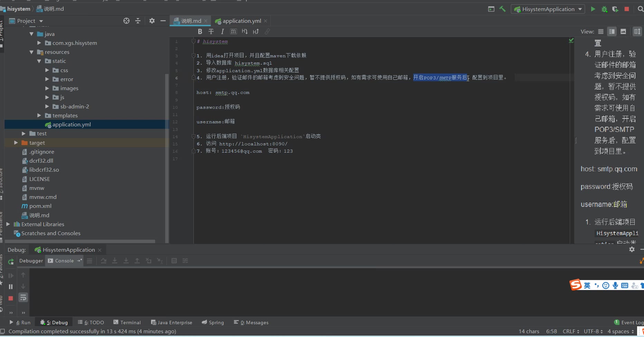Toggle soft-wrap in the console
The width and height of the screenshot is (644, 337).
pyautogui.click(x=23, y=298)
